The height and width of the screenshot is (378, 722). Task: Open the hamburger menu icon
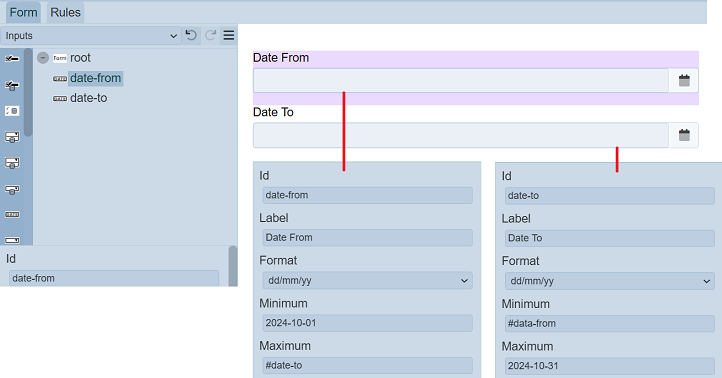[229, 35]
